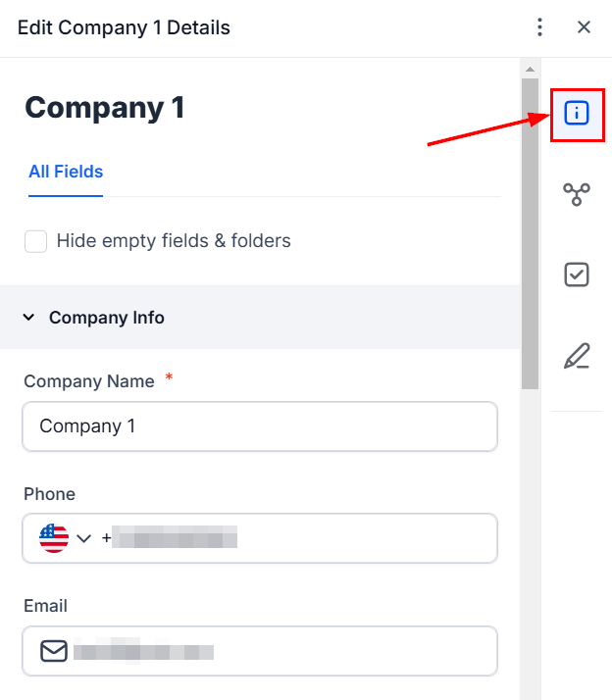The image size is (612, 700).
Task: Open the three-dot more options menu
Action: (539, 27)
